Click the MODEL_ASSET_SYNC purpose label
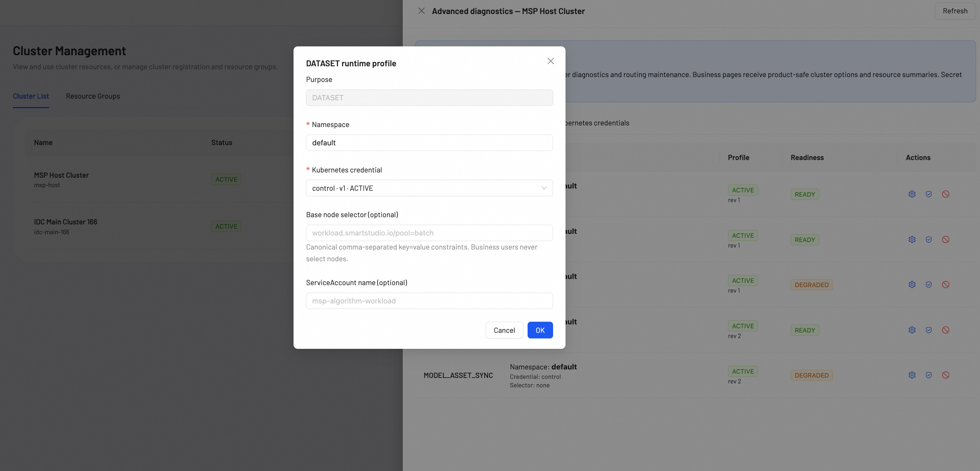This screenshot has height=471, width=980. [458, 376]
